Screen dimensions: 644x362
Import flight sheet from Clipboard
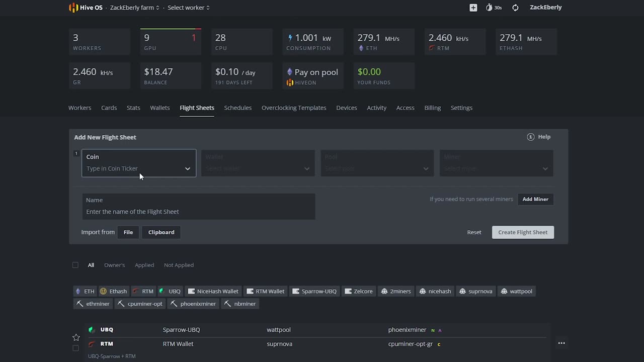(161, 232)
